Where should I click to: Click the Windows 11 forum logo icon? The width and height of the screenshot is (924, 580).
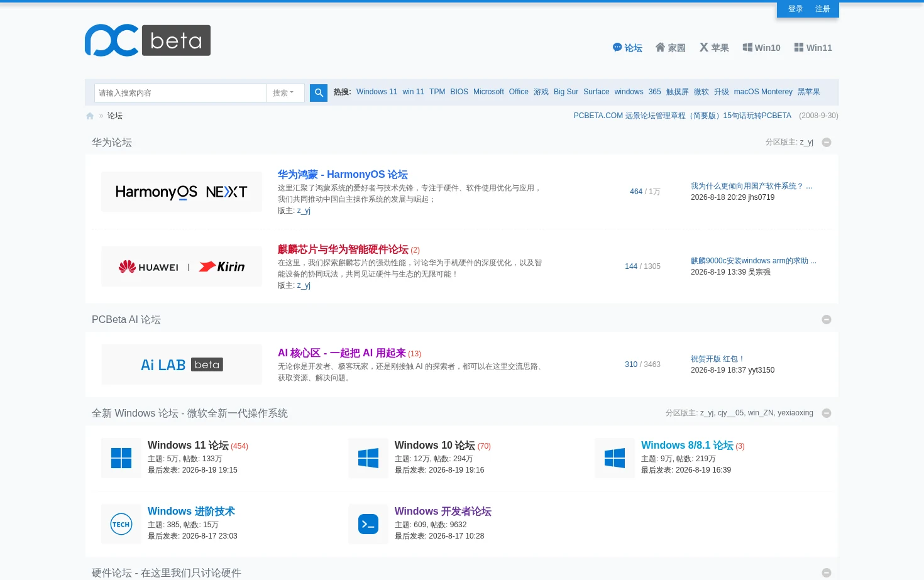[x=121, y=458]
